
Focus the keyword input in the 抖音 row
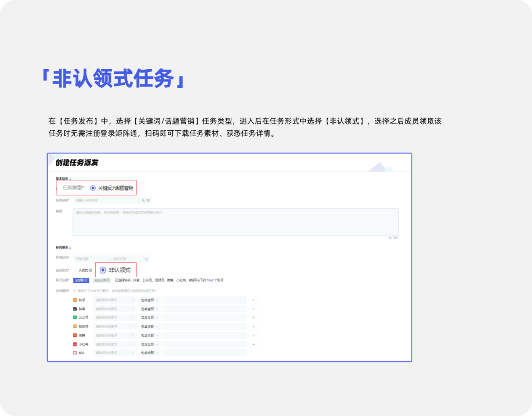pos(204,309)
